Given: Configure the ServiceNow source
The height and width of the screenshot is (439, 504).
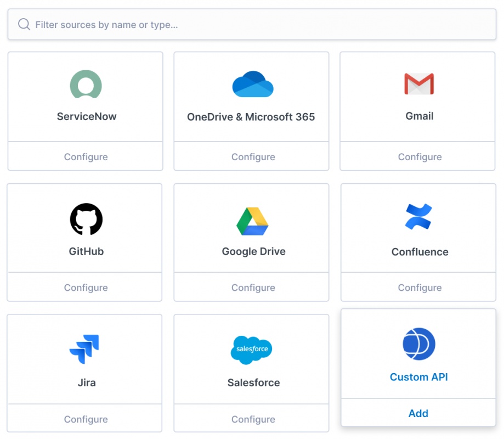Looking at the screenshot, I should 86,157.
